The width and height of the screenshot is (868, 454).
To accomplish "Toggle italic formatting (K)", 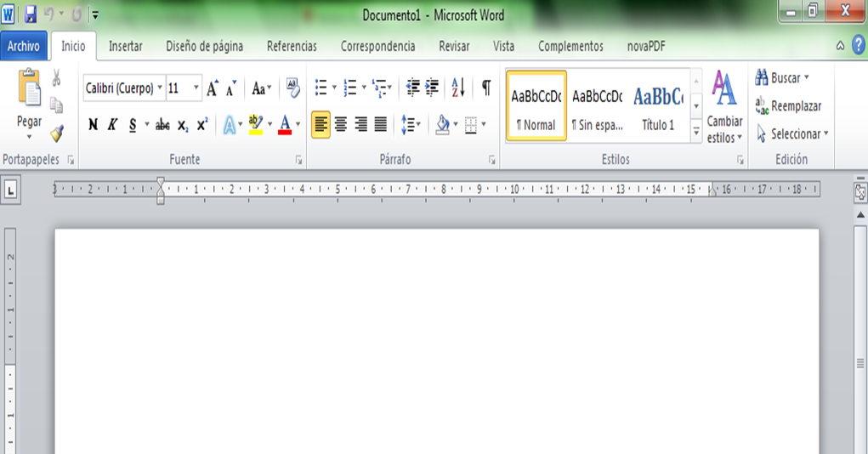I will click(112, 126).
